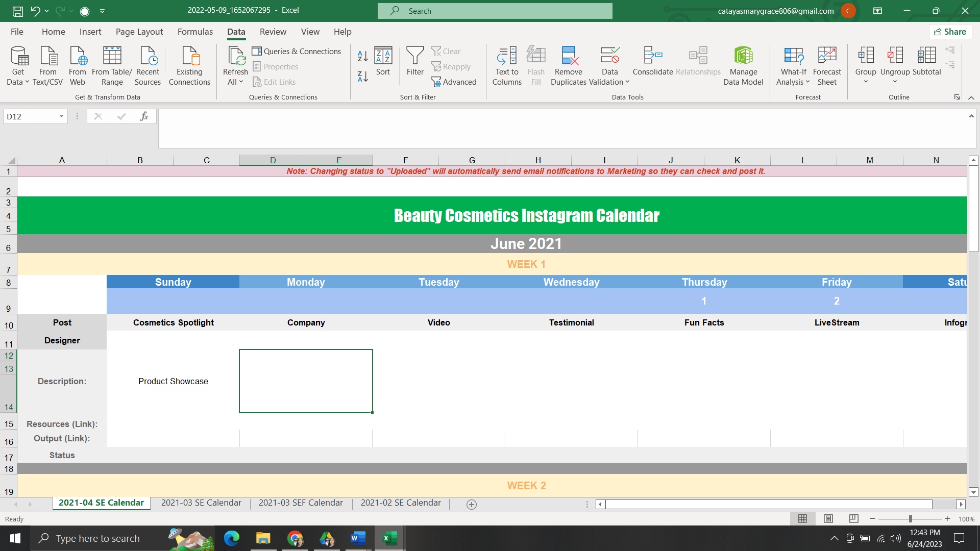Viewport: 980px width, 551px height.
Task: Click Queries & Connections button
Action: tap(297, 51)
